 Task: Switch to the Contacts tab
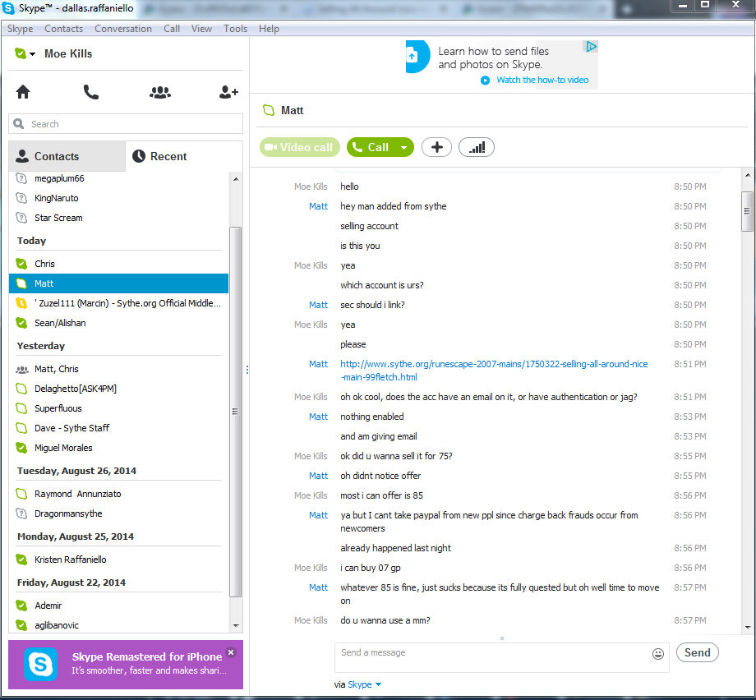pyautogui.click(x=67, y=156)
